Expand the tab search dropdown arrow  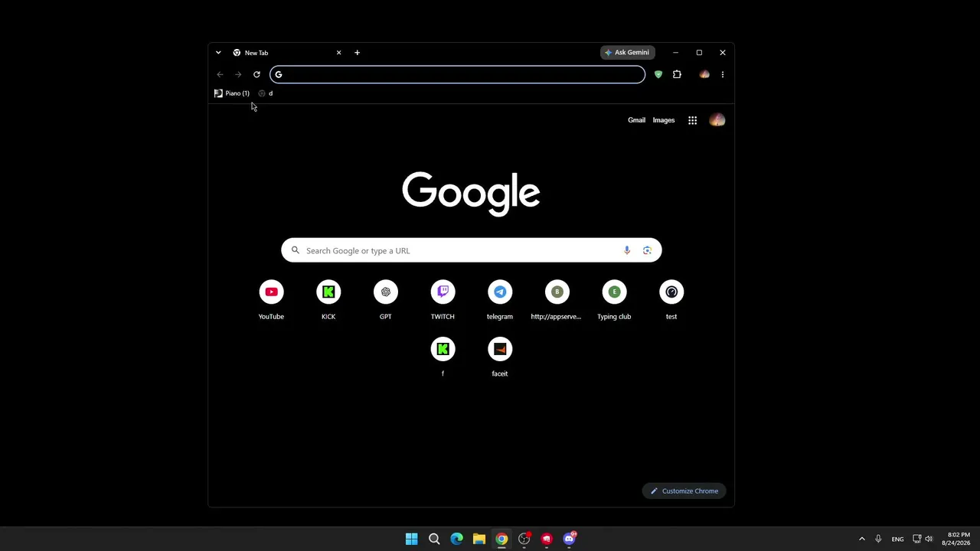pos(218,53)
